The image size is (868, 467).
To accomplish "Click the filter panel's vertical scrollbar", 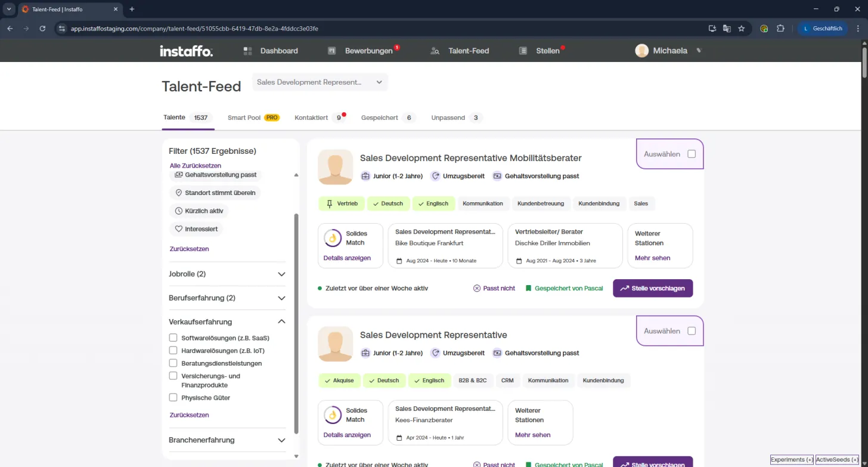I will [296, 323].
